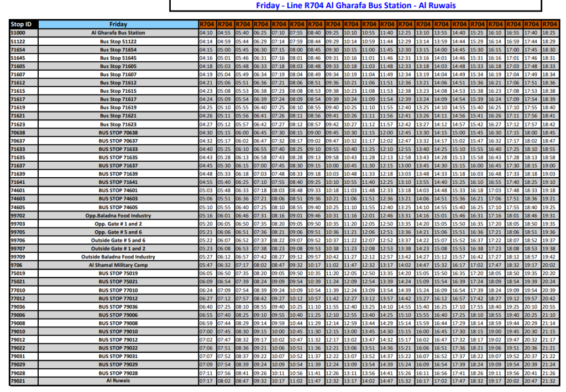The width and height of the screenshot is (566, 392).
Task: Select the last orange R704 trip header
Action: point(549,24)
